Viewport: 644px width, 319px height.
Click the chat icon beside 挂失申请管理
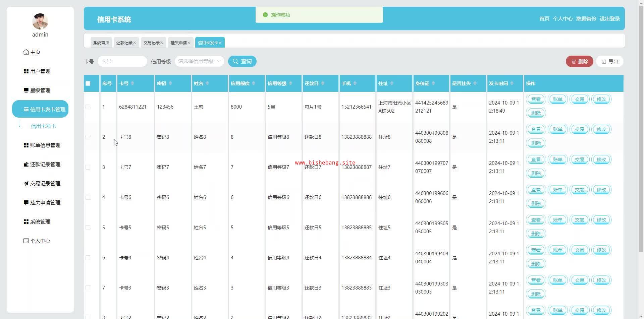[x=26, y=202]
